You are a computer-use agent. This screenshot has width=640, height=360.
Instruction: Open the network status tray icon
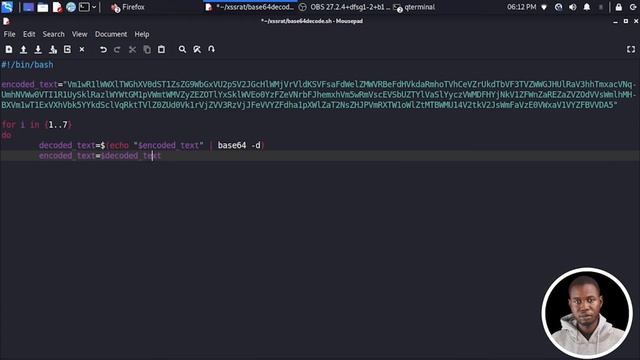pyautogui.click(x=544, y=7)
